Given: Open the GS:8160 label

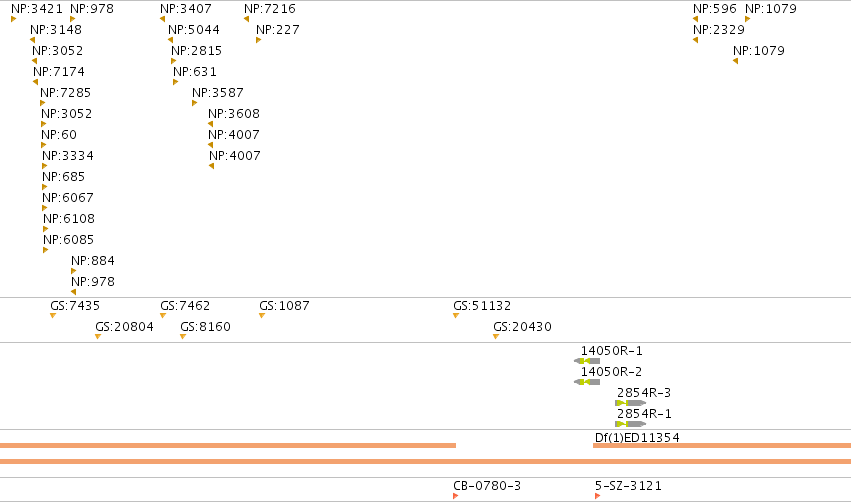Looking at the screenshot, I should click(x=206, y=327).
